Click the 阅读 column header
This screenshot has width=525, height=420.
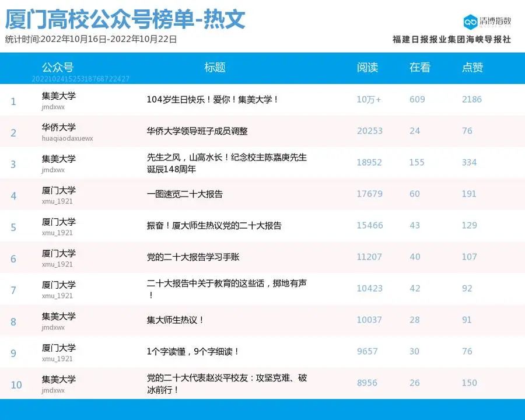pyautogui.click(x=367, y=67)
